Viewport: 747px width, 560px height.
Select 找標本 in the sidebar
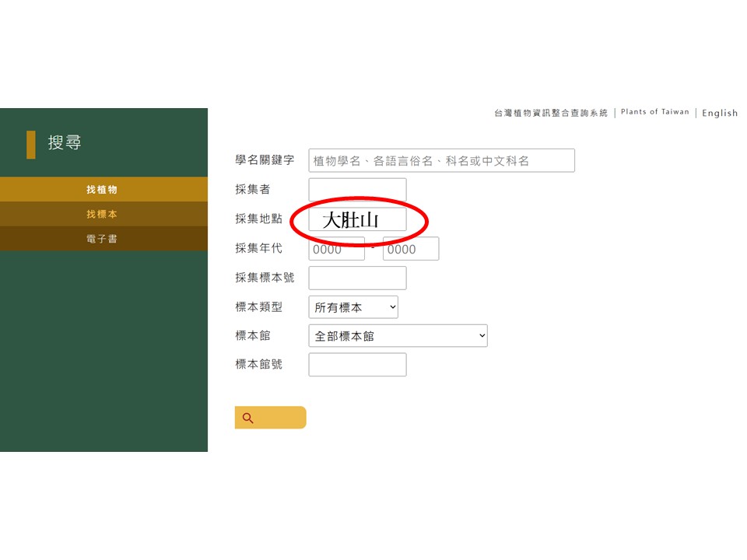coord(102,215)
